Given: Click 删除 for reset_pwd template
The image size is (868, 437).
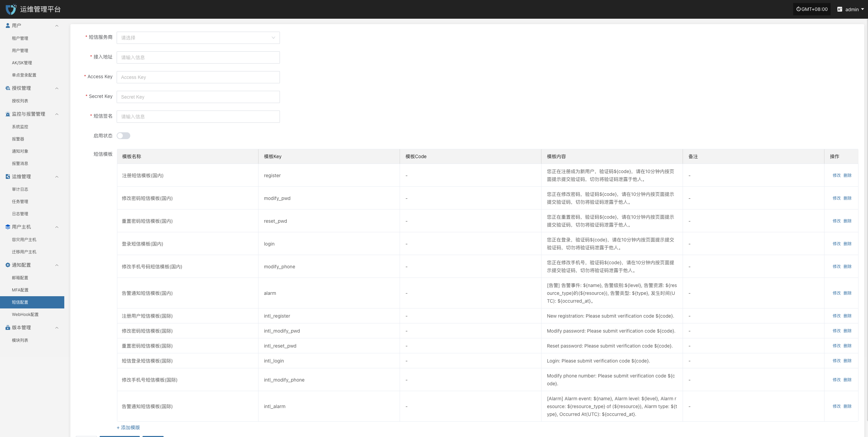Looking at the screenshot, I should pos(847,221).
